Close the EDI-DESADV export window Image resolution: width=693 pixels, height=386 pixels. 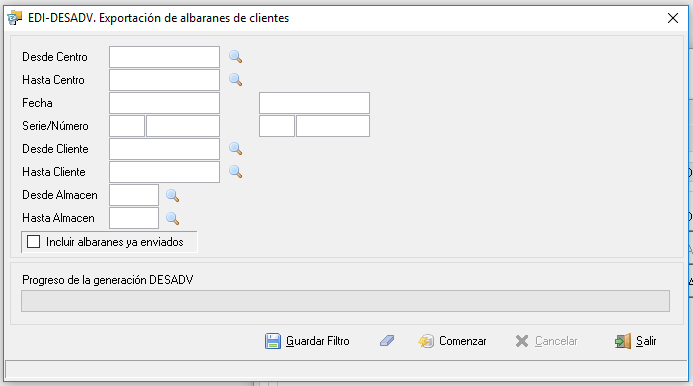[673, 18]
